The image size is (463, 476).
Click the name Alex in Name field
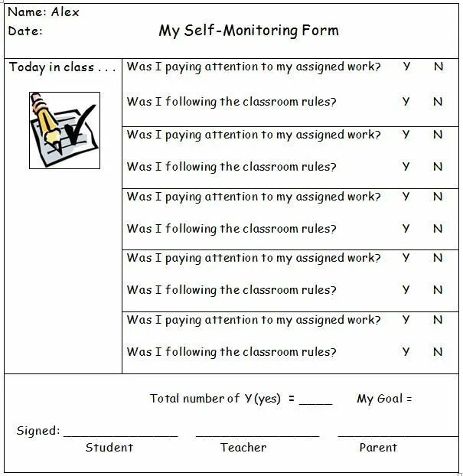pos(65,12)
